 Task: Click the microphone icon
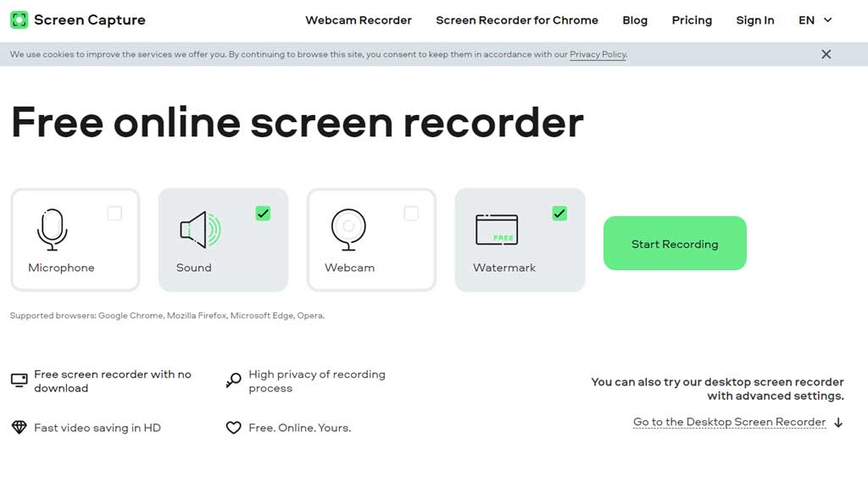point(52,230)
